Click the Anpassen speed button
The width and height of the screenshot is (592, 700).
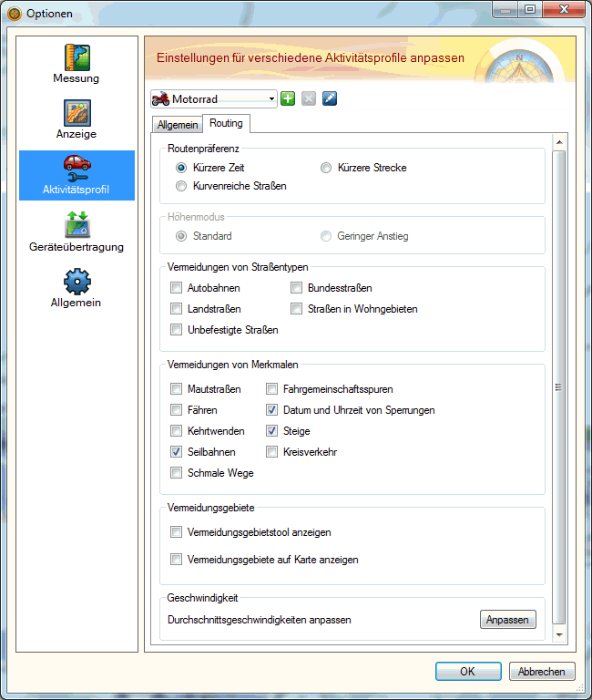point(507,620)
